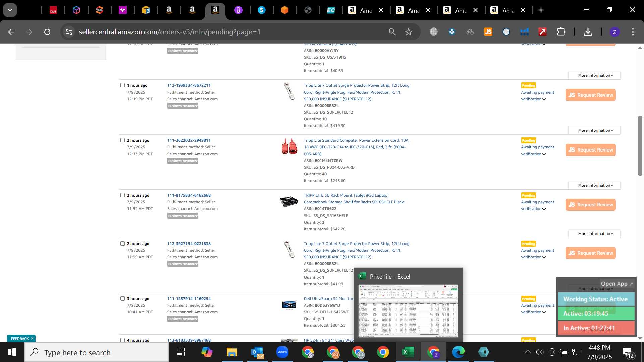Click the zoom magnifier icon in address bar
644x362 pixels.
coord(392,32)
